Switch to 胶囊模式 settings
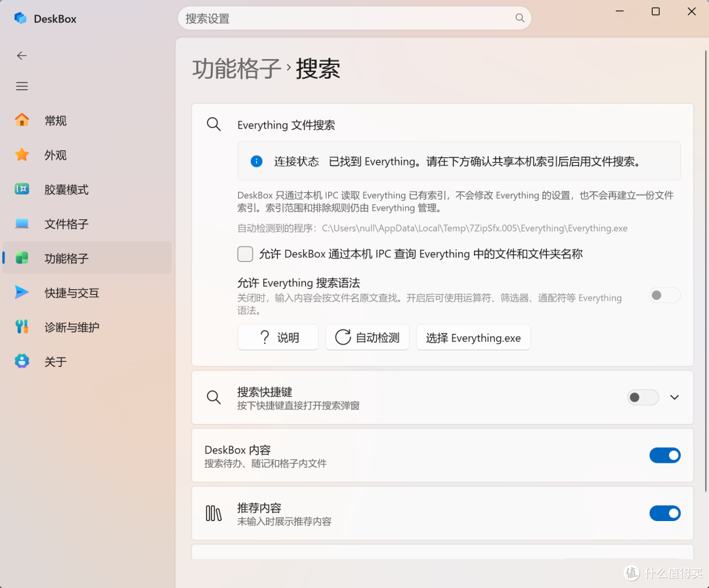Screen dimensions: 709x588 [87, 189]
